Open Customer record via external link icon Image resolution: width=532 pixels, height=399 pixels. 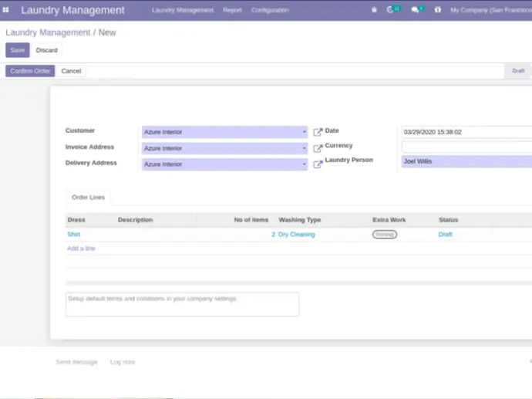coord(318,132)
